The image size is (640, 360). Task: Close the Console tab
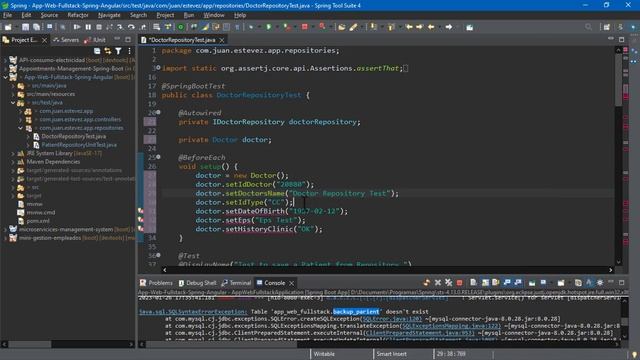(x=291, y=283)
